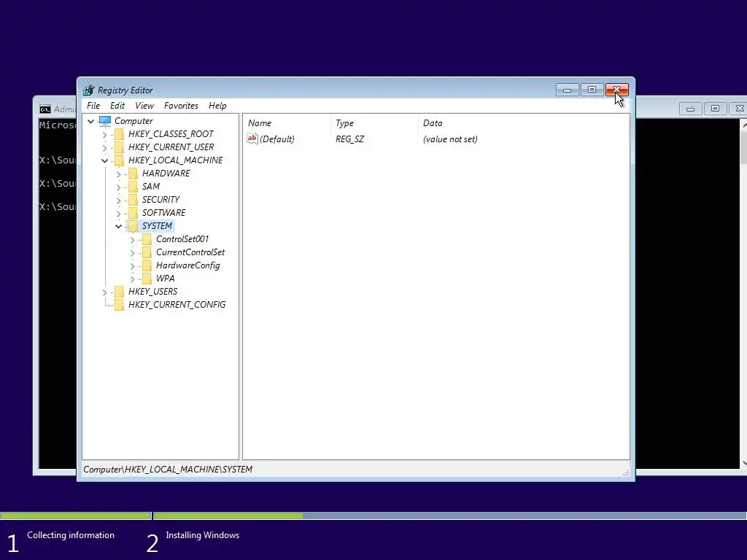This screenshot has height=560, width=747.
Task: Click the WPA folder icon
Action: pyautogui.click(x=147, y=279)
